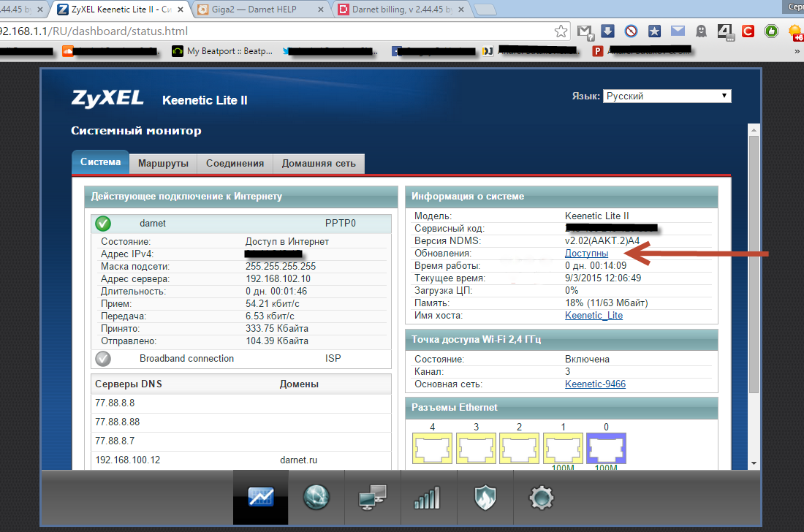
Task: Close the Giga2 — Darnet HELP tab
Action: (321, 9)
